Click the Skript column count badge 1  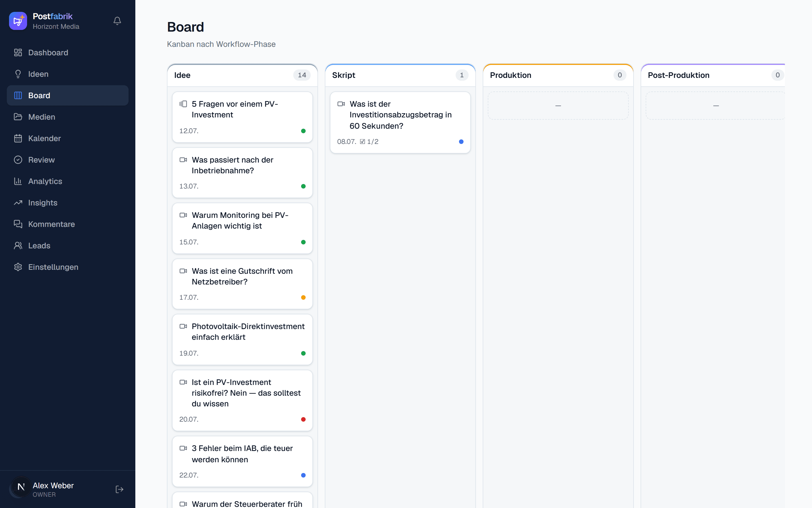462,75
